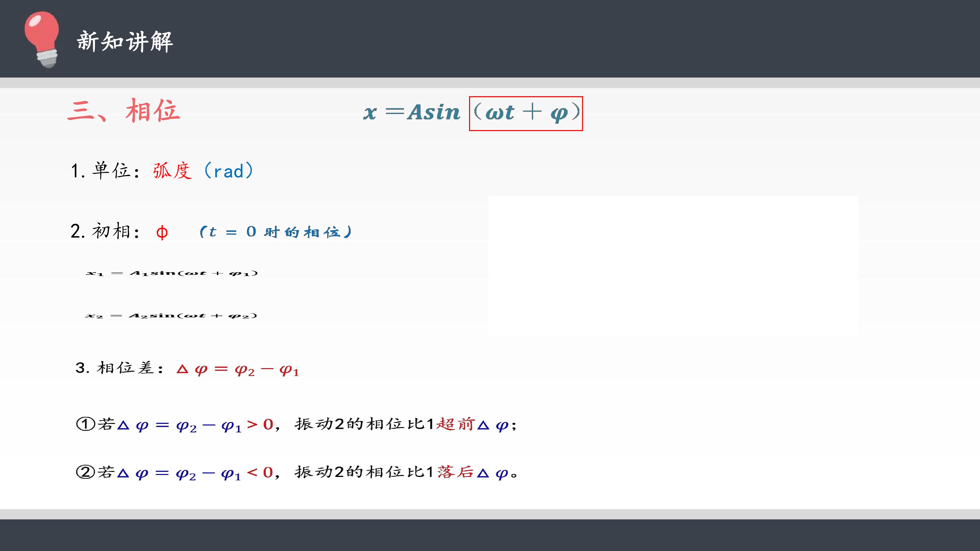Click the red 超前 text in line ①
980x551 pixels.
coord(455,424)
